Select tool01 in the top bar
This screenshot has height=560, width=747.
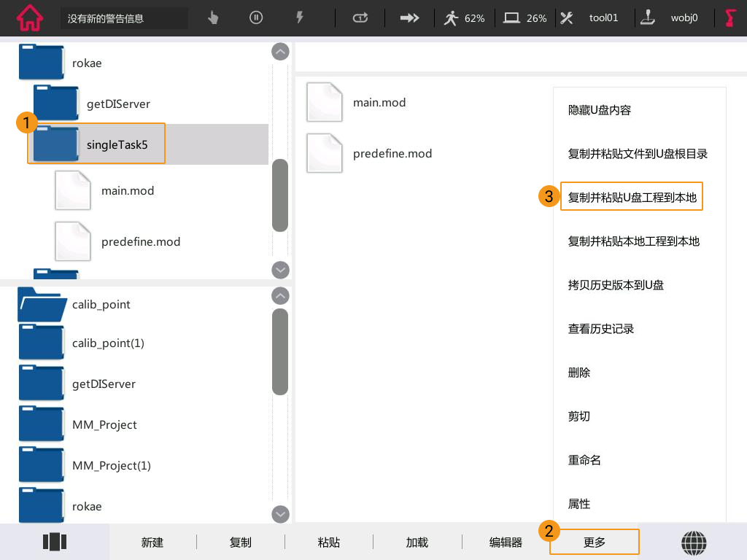pyautogui.click(x=590, y=18)
